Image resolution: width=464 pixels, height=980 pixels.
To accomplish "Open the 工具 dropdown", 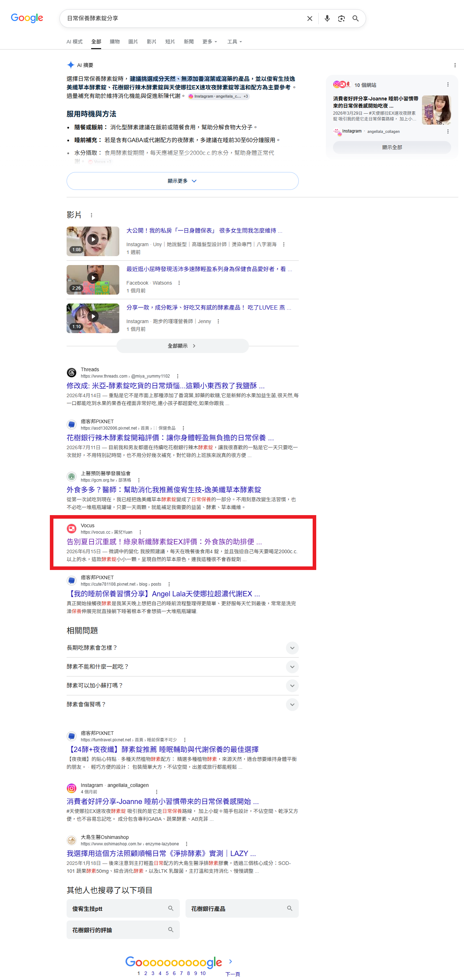I will tap(234, 42).
